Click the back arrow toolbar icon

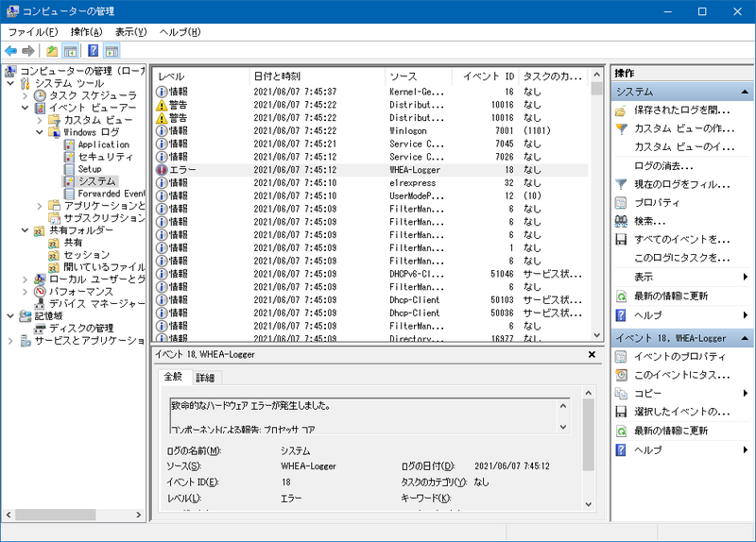[x=10, y=50]
